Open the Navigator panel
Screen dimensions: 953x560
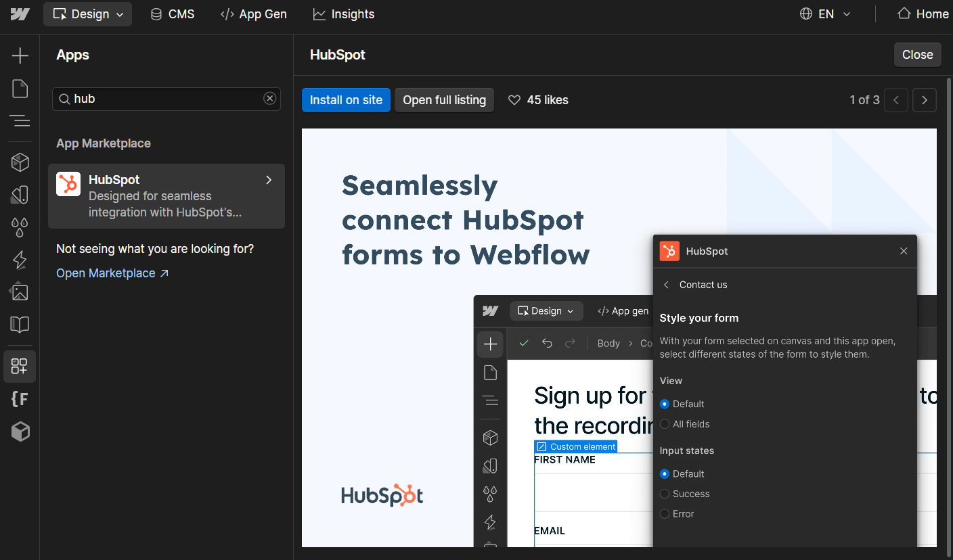[x=20, y=121]
